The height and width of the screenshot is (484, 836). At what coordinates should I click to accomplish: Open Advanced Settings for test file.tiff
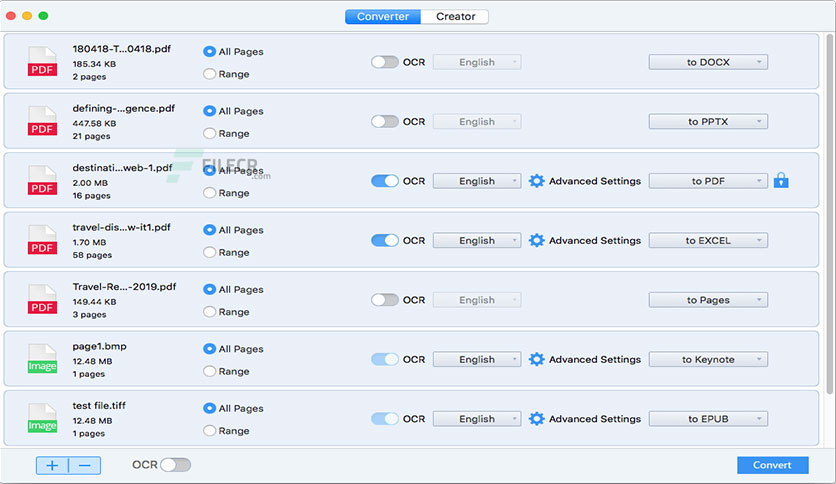tap(594, 419)
